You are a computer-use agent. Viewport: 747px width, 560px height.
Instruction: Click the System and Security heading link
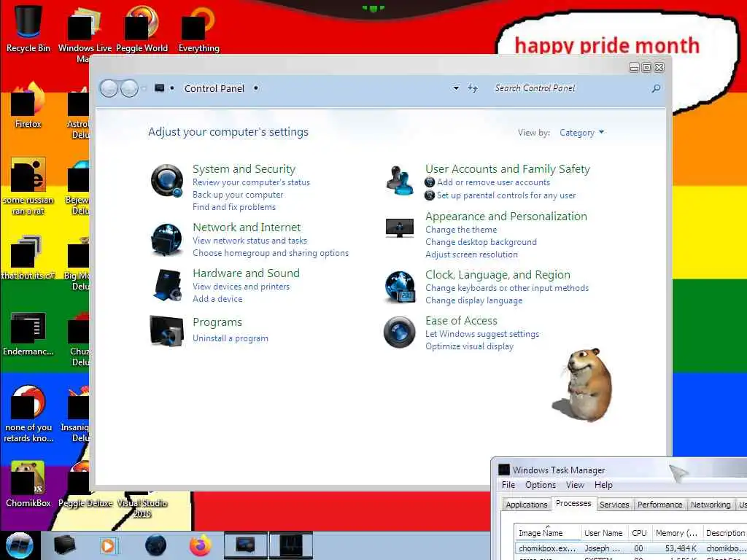coord(244,169)
